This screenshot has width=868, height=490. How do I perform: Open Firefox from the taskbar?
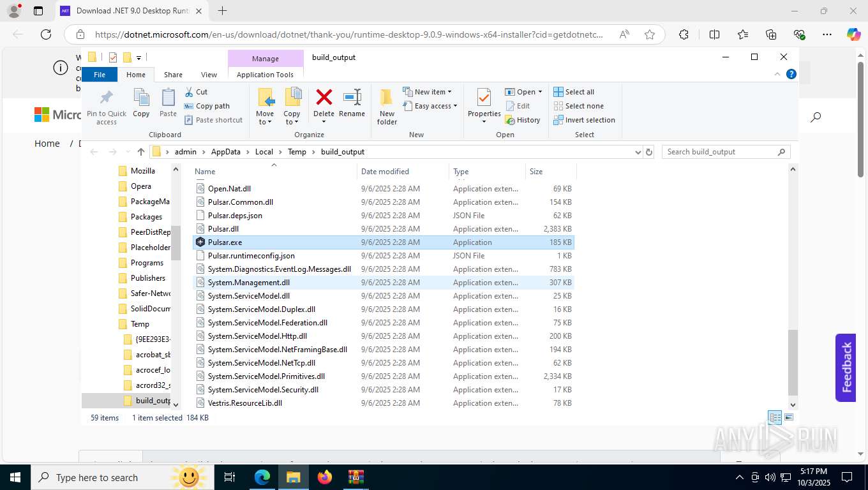pyautogui.click(x=325, y=477)
